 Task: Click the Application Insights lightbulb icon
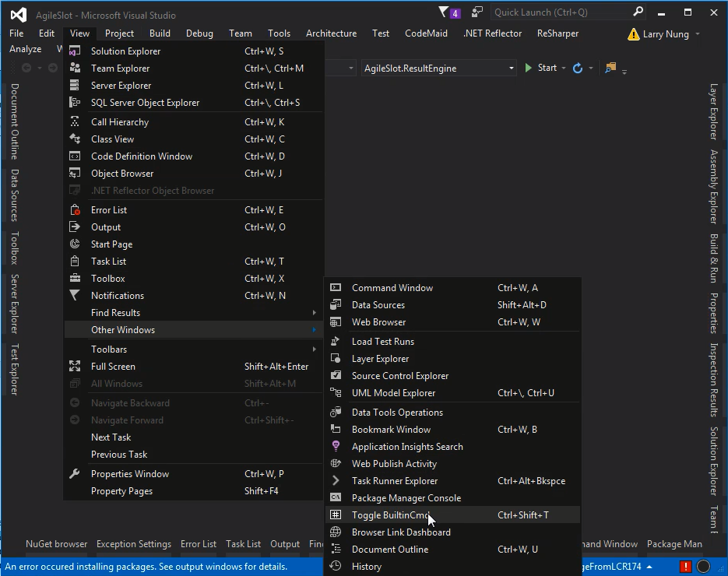pyautogui.click(x=336, y=447)
